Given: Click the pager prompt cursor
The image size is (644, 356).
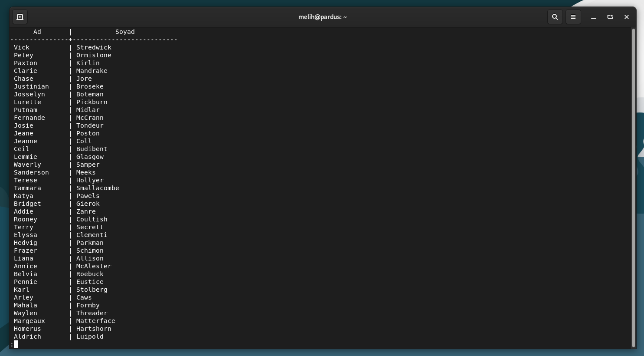Looking at the screenshot, I should pyautogui.click(x=16, y=344).
